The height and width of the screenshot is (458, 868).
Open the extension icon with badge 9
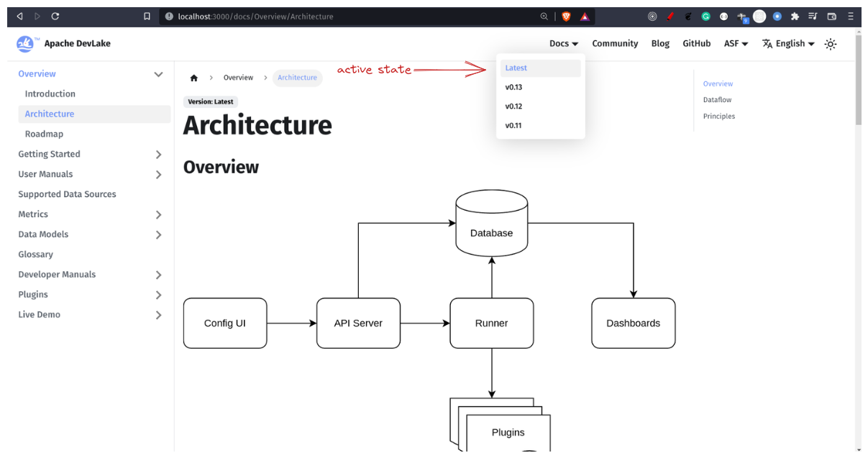point(742,17)
